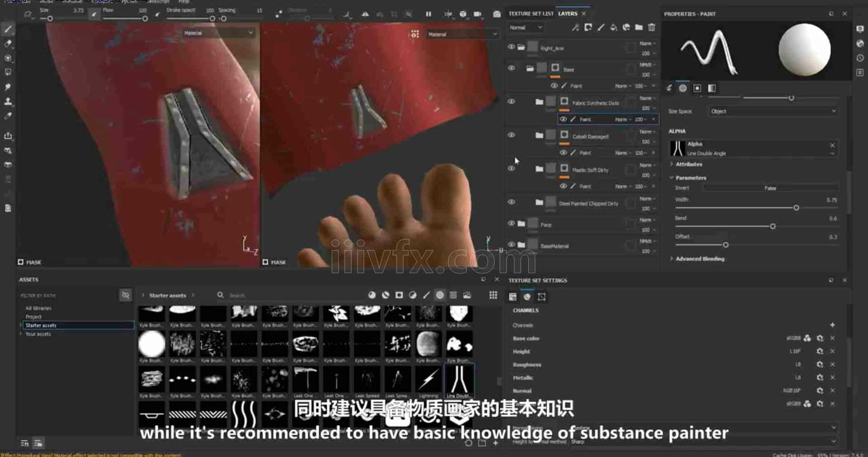Hide the Steel Painted Chipped Dirty layer
This screenshot has height=457, width=868.
511,202
